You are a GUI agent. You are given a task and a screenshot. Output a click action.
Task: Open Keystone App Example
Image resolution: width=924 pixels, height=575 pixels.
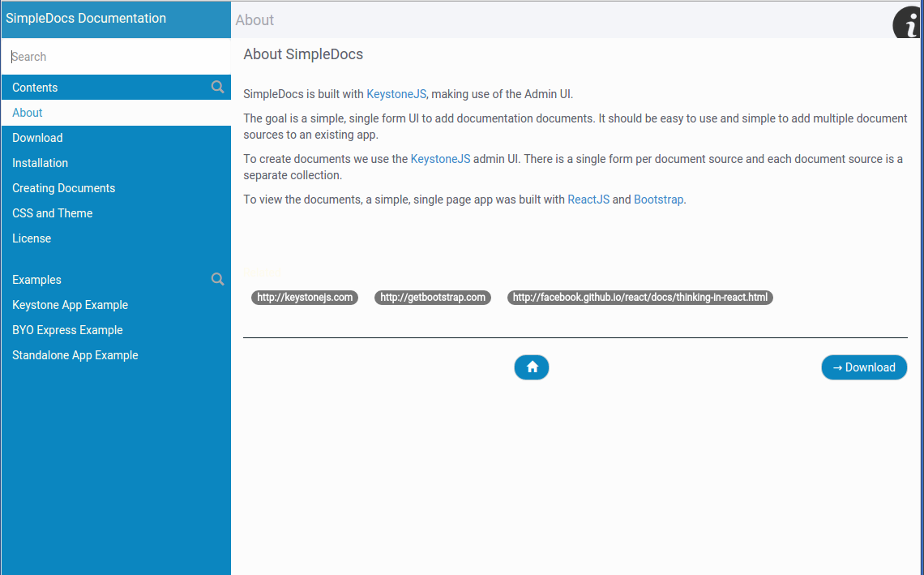coord(116,305)
